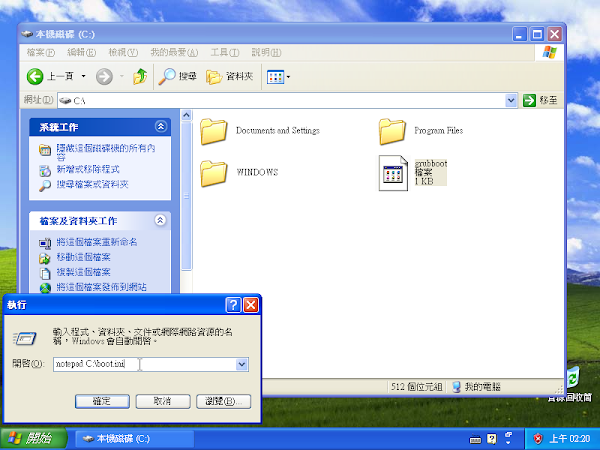Click the 新增或移除程式 link
The width and height of the screenshot is (600, 450).
click(88, 169)
